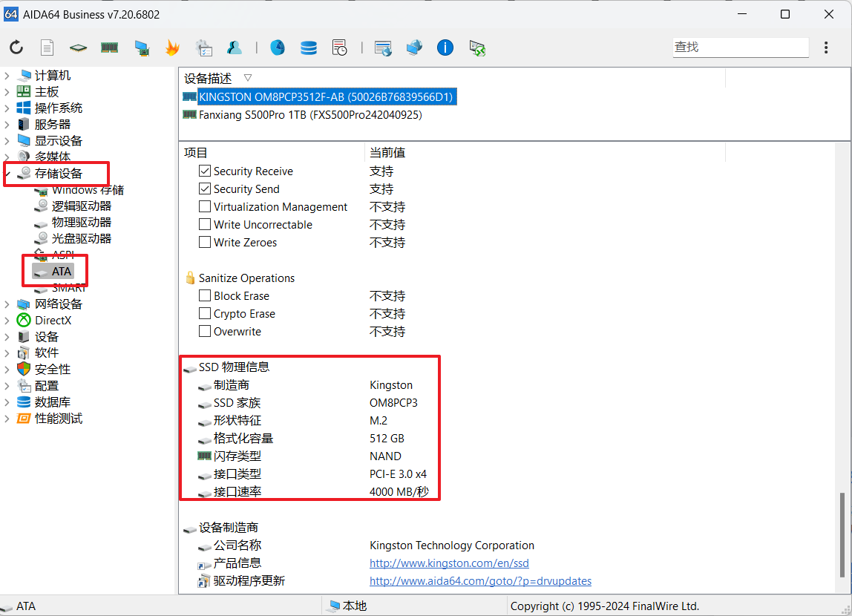852x616 pixels.
Task: Click the monitor with network card toolbar icon
Action: point(142,48)
